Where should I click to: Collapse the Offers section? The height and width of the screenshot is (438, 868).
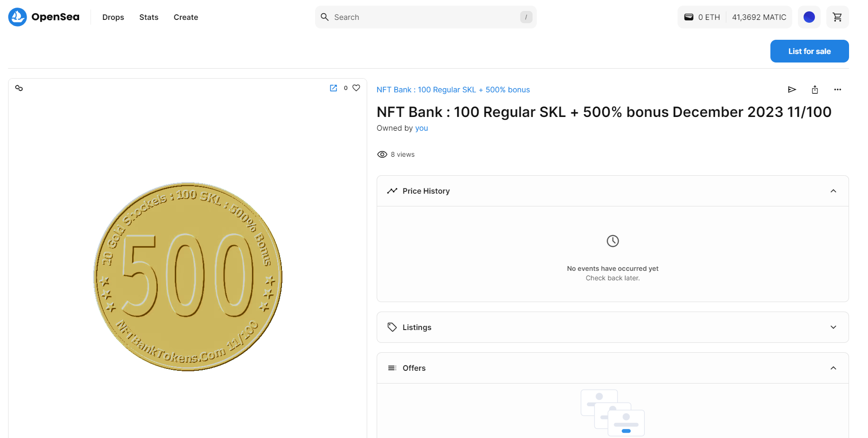tap(833, 368)
